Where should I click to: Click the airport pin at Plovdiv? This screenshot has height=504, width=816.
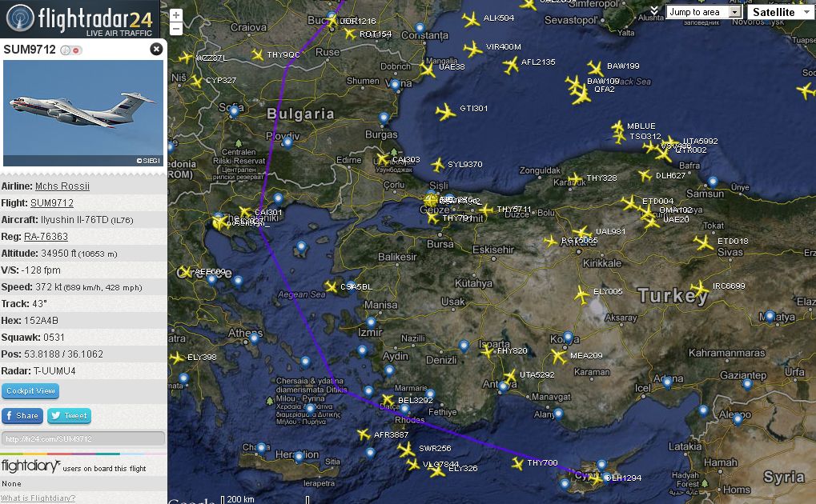click(x=287, y=143)
